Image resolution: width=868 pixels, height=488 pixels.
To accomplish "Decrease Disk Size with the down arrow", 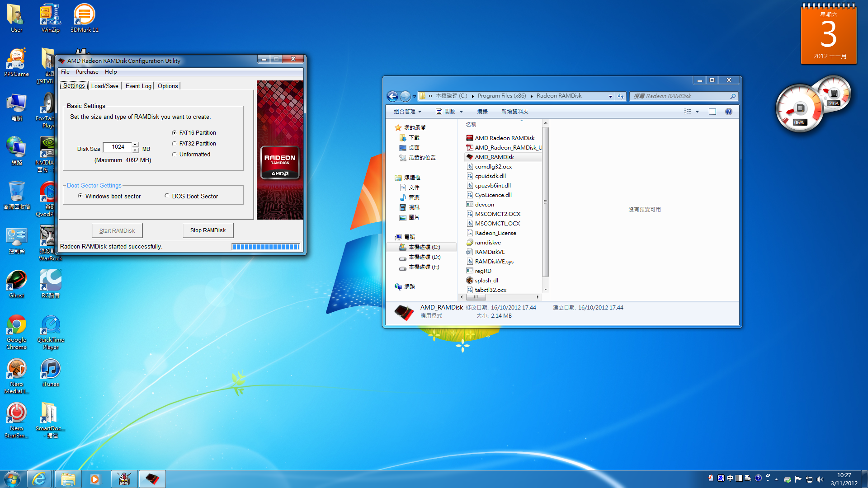I will tap(135, 150).
